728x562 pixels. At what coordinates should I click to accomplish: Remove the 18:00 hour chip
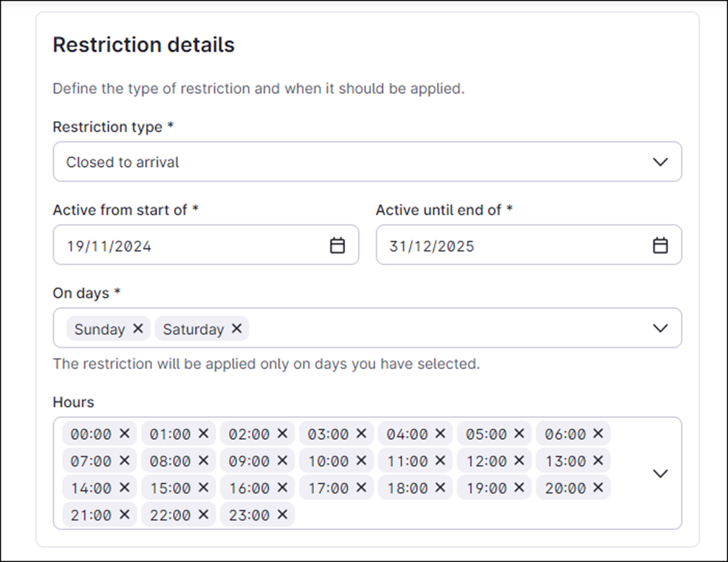[x=440, y=488]
